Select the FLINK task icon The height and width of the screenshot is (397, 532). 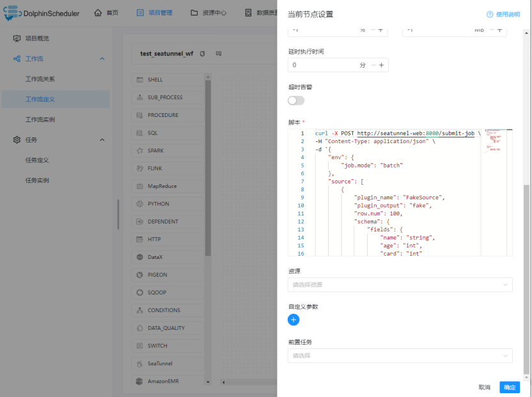click(x=140, y=168)
